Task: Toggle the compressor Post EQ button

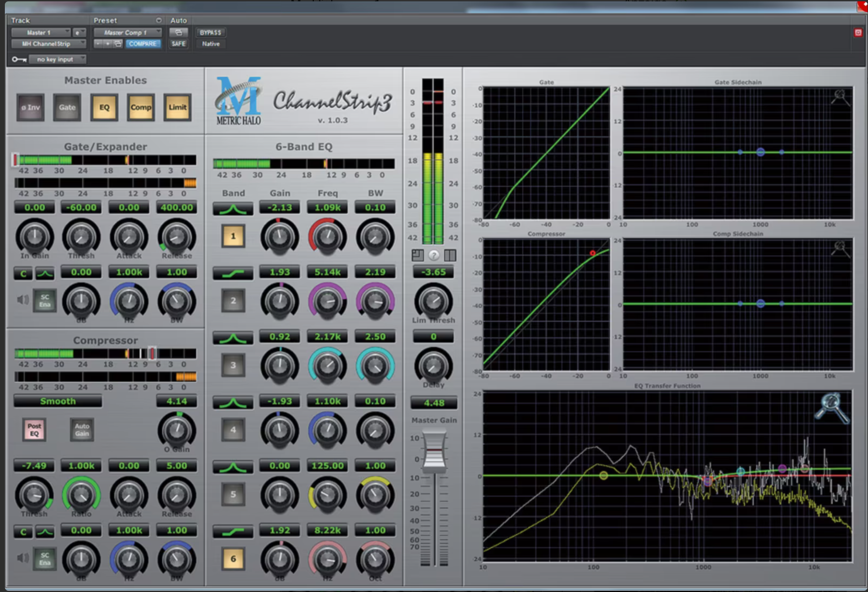Action: pos(34,429)
